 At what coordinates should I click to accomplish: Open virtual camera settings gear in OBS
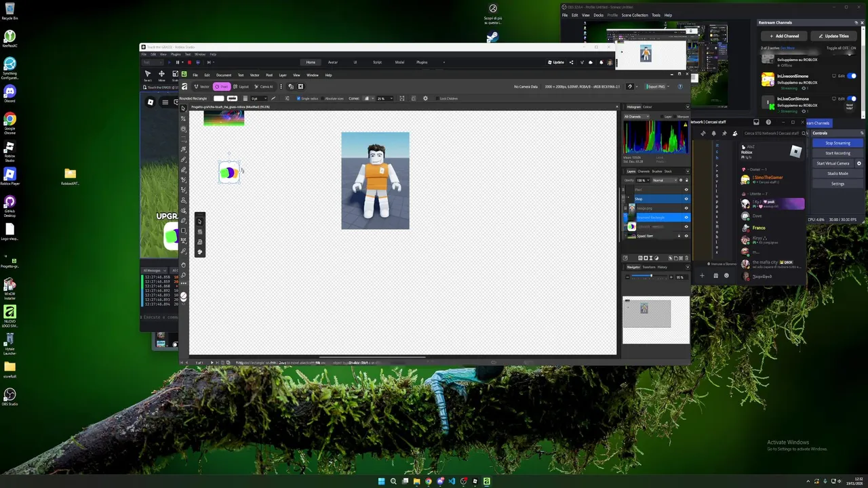(x=859, y=163)
